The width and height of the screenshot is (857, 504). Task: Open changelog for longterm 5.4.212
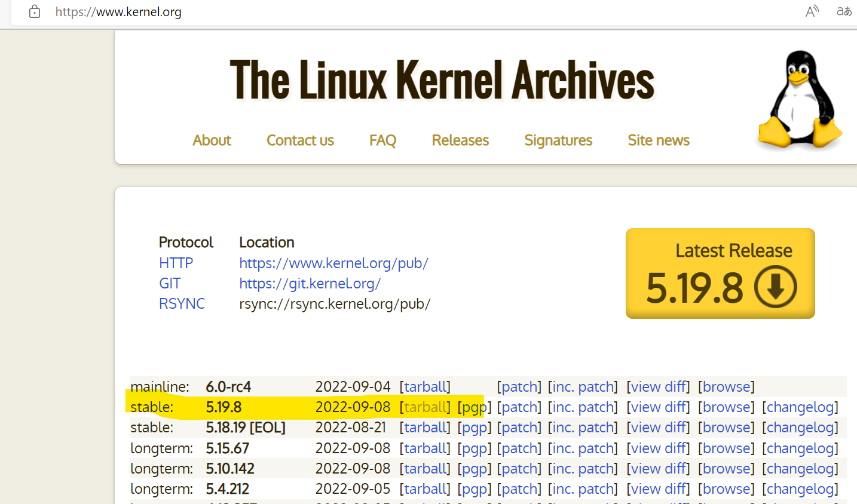pyautogui.click(x=800, y=489)
